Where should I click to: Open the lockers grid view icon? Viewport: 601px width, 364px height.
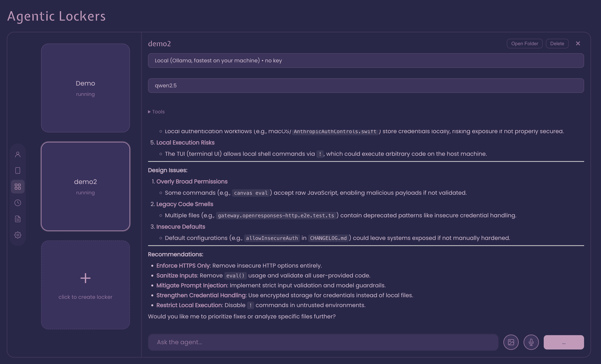pos(18,187)
